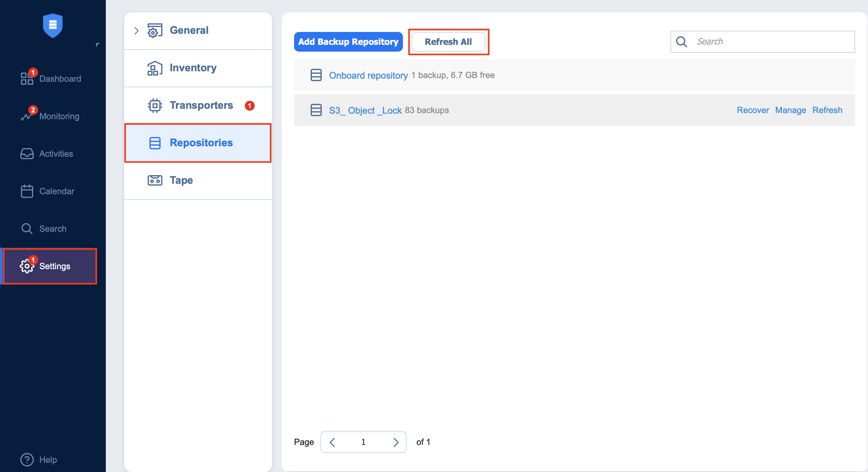Open the Onboard repository link

(x=368, y=75)
